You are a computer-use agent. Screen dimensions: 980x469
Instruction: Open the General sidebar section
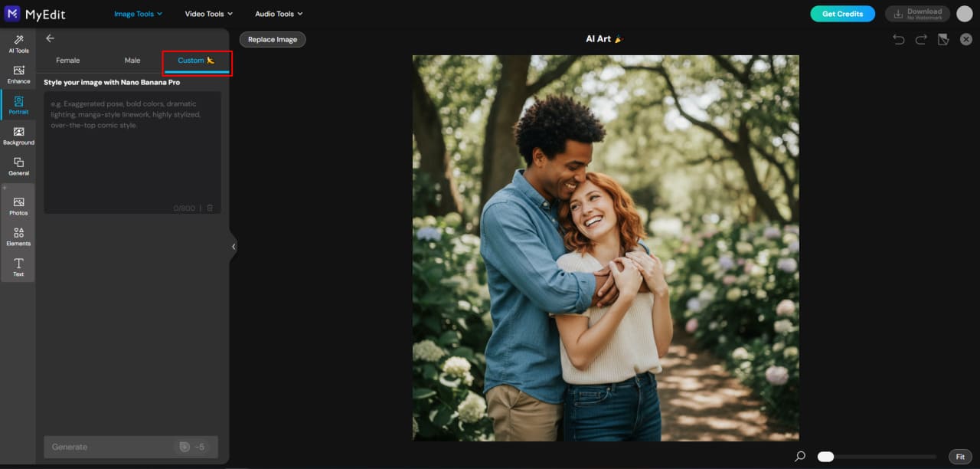point(18,166)
